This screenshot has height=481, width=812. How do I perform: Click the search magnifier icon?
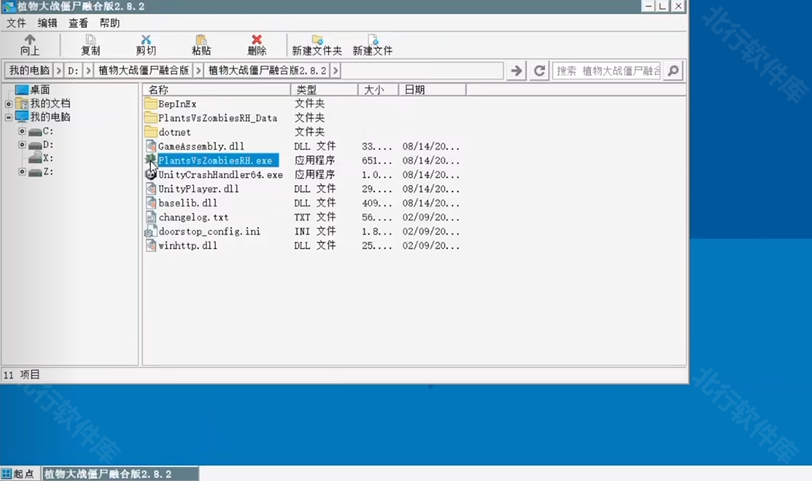pos(673,71)
